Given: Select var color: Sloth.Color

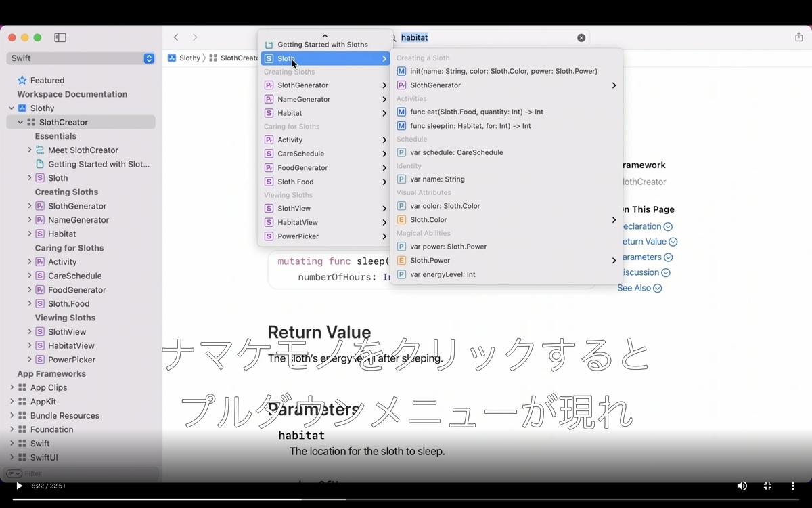Looking at the screenshot, I should [x=506, y=206].
